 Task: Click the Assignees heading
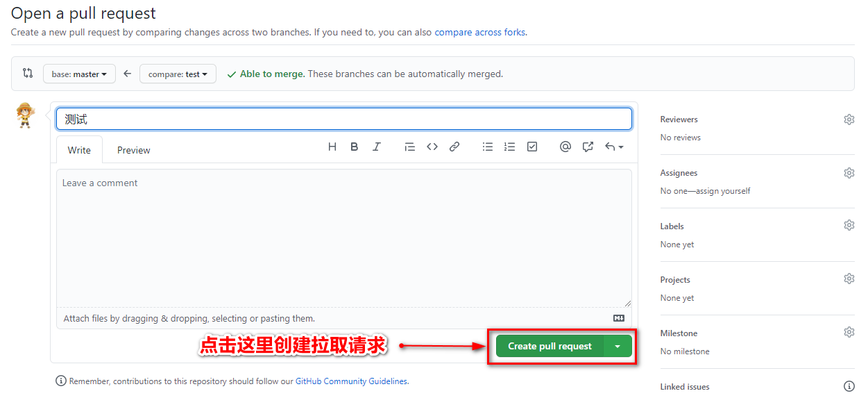tap(679, 173)
